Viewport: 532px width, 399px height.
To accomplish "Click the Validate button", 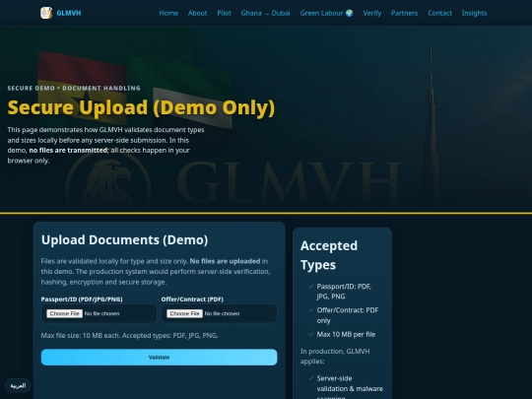I will pos(160,358).
